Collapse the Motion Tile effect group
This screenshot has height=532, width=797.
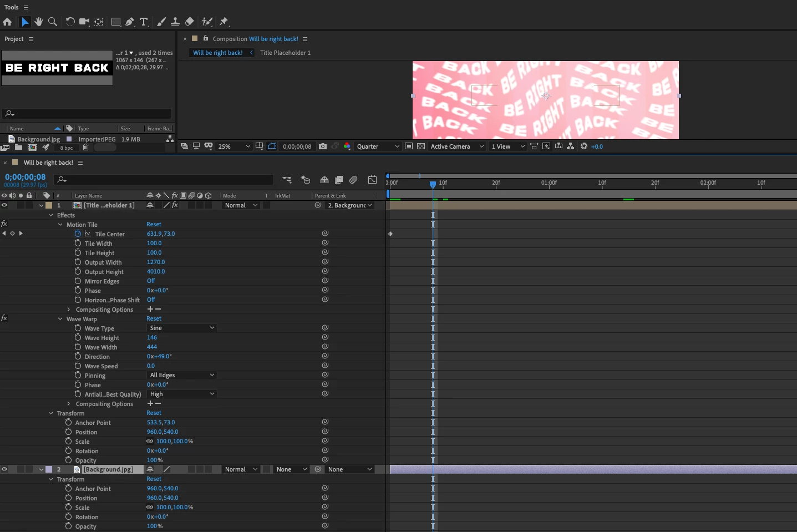(x=60, y=225)
